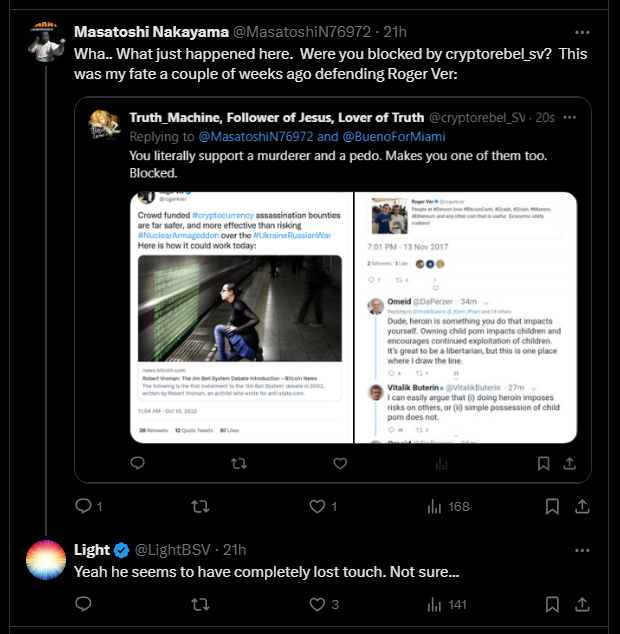
Task: Open the right Vitalik Buterin screenshot image
Action: [466, 317]
